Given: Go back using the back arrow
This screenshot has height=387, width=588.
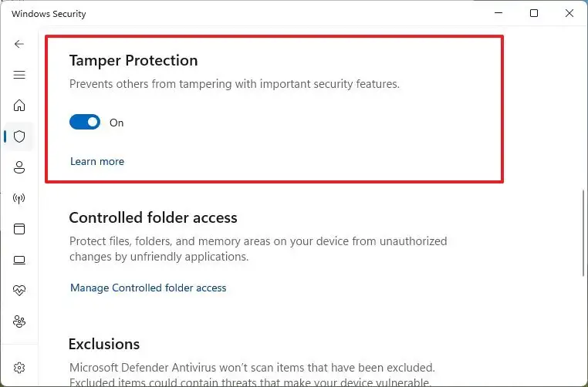Looking at the screenshot, I should point(19,44).
